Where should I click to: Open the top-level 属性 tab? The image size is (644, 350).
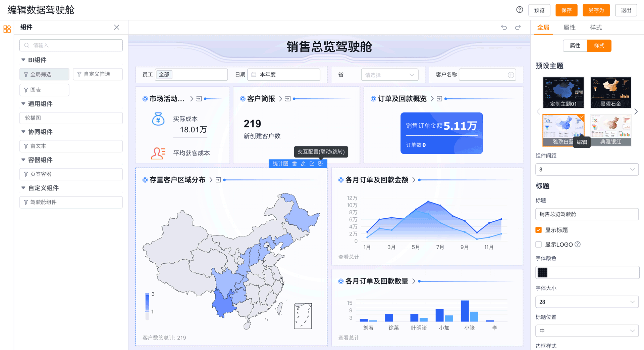569,28
